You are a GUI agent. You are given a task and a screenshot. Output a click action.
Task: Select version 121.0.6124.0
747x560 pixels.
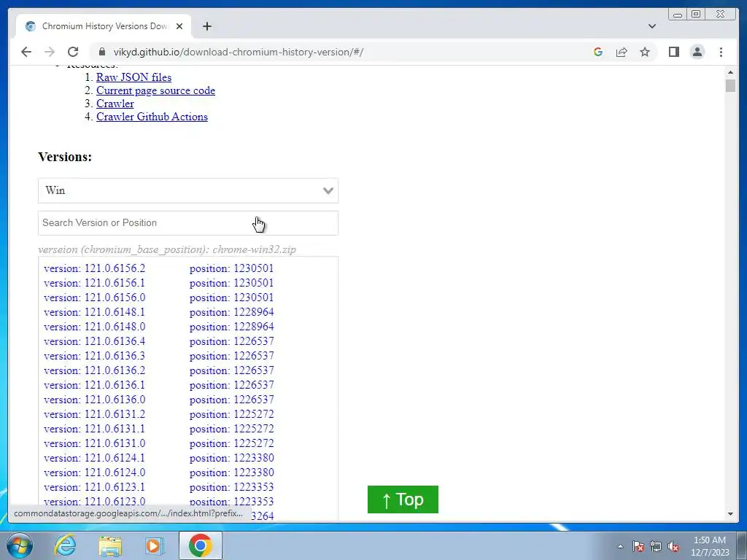(94, 472)
